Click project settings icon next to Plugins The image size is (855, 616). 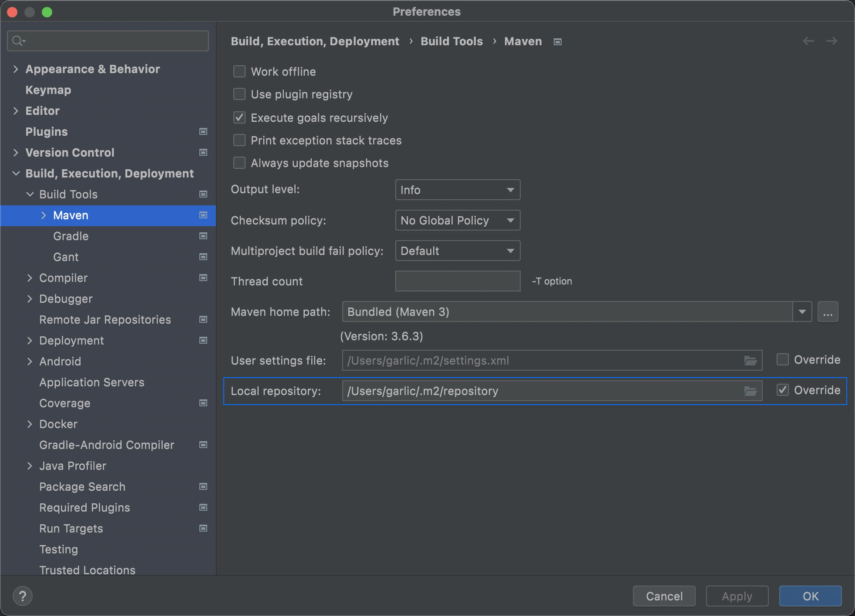click(203, 131)
